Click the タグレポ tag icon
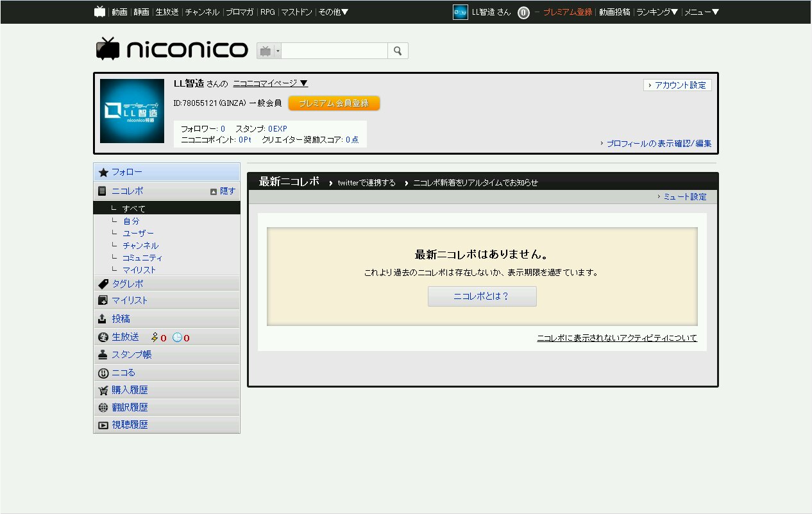This screenshot has width=812, height=514. tap(103, 284)
